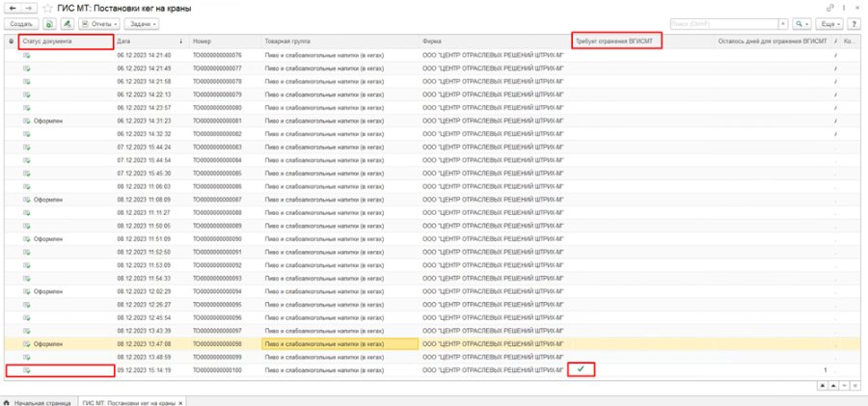The image size is (868, 406).
Task: Select the Оформлен row dated 08.12.2023 13:47:08
Action: point(432,344)
